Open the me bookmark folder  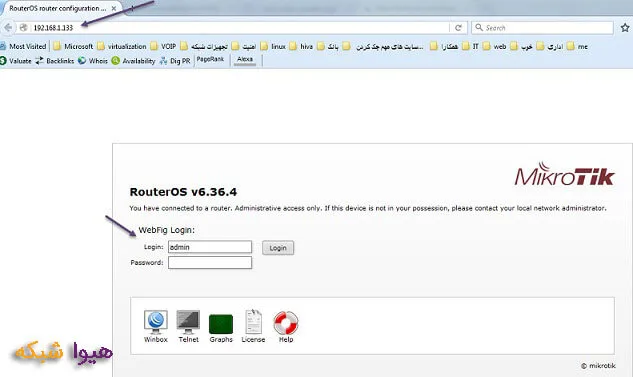[577, 46]
